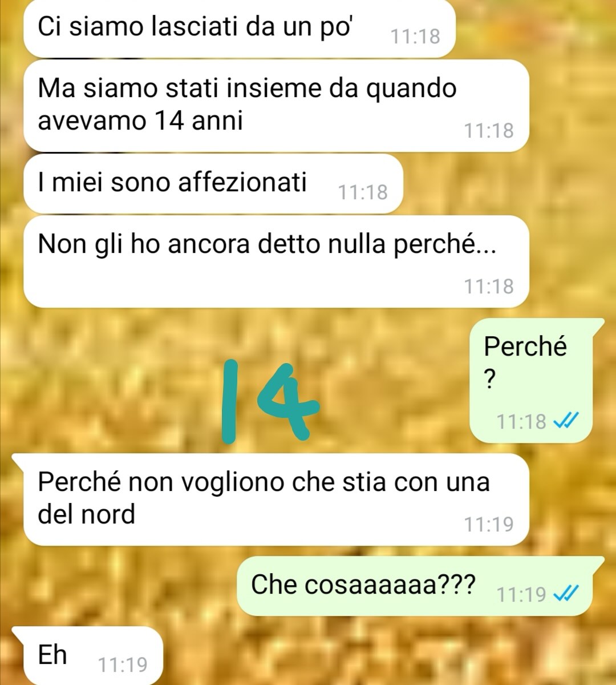The image size is (616, 685).
Task: Tap the 11:19 time next to 'Che cosaaaaaa???'
Action: pyautogui.click(x=521, y=595)
